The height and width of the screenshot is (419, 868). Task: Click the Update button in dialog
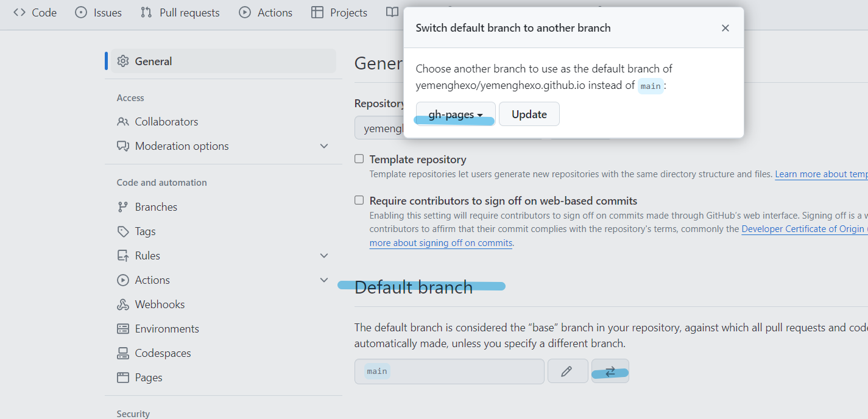(529, 114)
